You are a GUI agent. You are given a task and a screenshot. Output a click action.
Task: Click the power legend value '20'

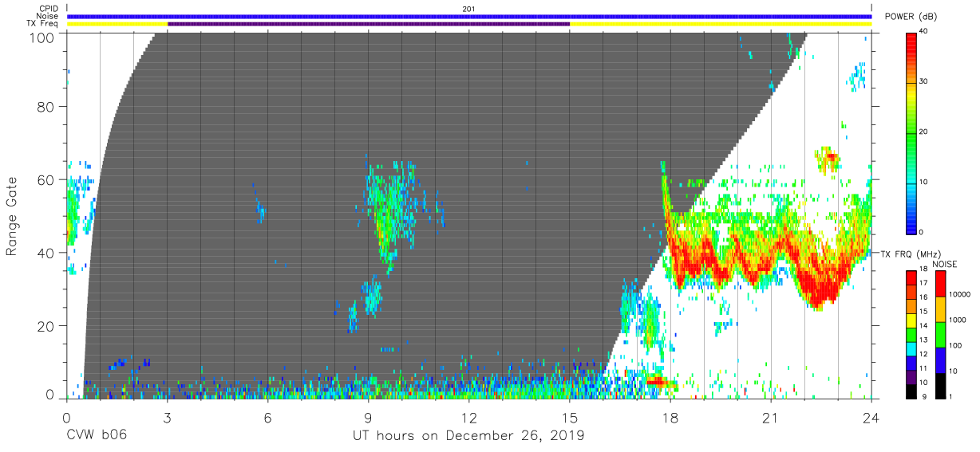[922, 132]
